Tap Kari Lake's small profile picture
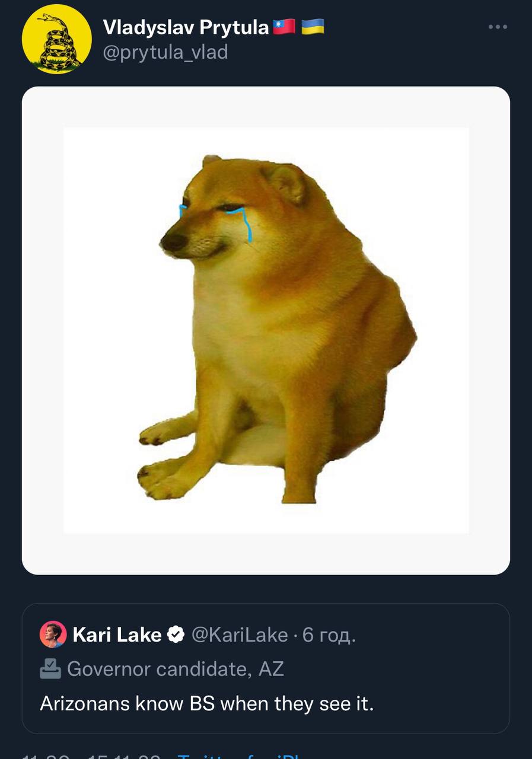532x759 pixels. (x=53, y=635)
